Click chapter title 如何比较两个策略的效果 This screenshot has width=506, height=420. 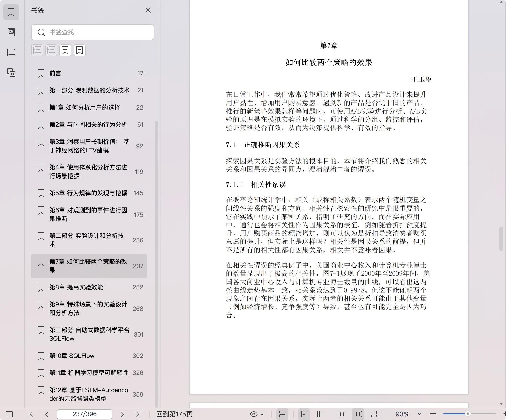point(329,62)
